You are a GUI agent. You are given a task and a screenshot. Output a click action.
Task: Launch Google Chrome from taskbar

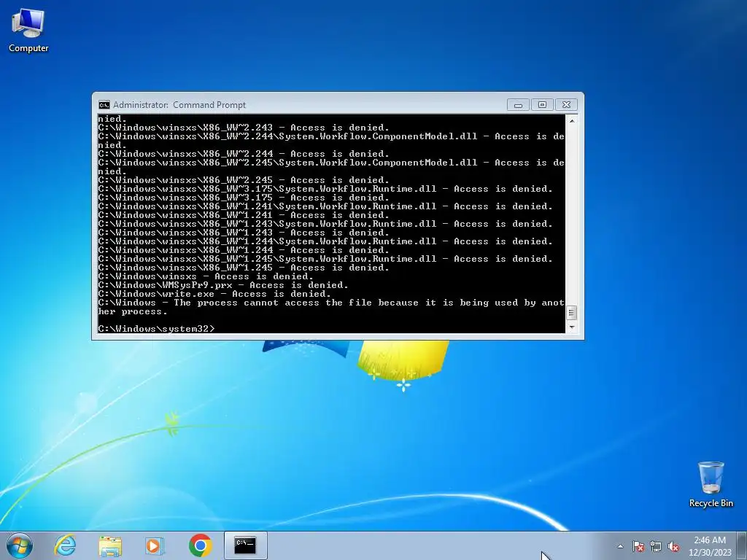tap(200, 545)
